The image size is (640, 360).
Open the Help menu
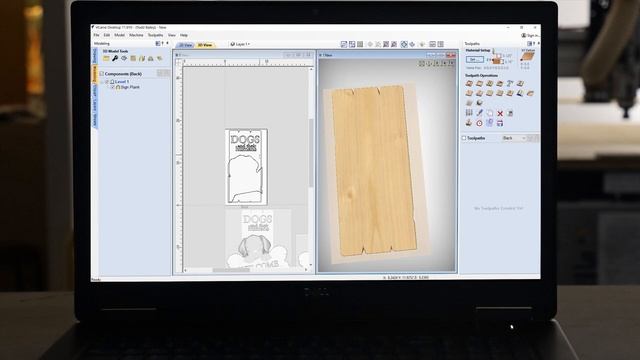pos(184,36)
